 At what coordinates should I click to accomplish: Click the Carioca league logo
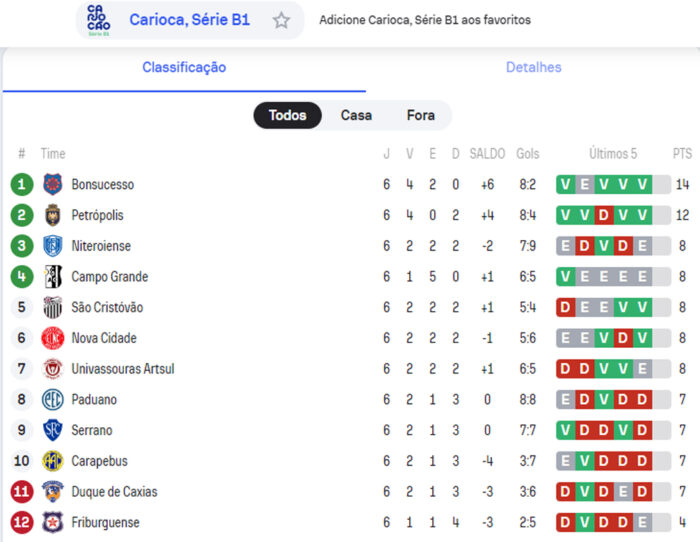point(99,20)
